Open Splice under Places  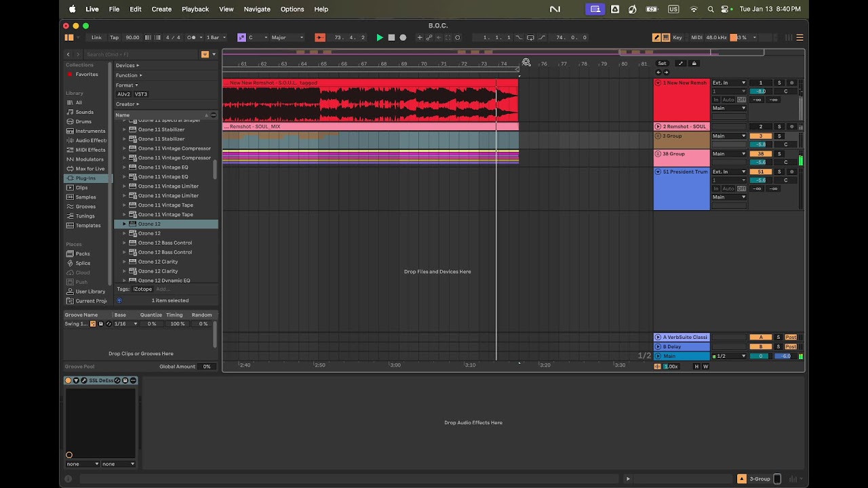point(83,263)
